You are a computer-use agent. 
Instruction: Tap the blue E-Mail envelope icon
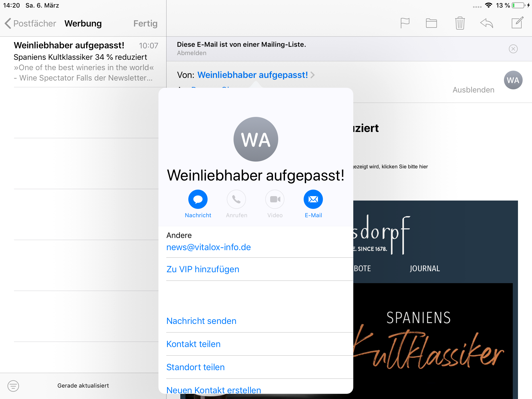[x=313, y=199]
